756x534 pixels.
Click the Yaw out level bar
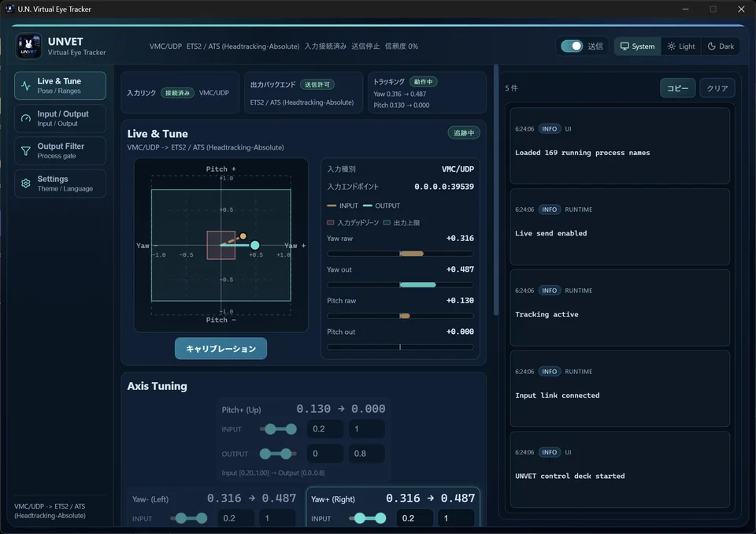400,284
